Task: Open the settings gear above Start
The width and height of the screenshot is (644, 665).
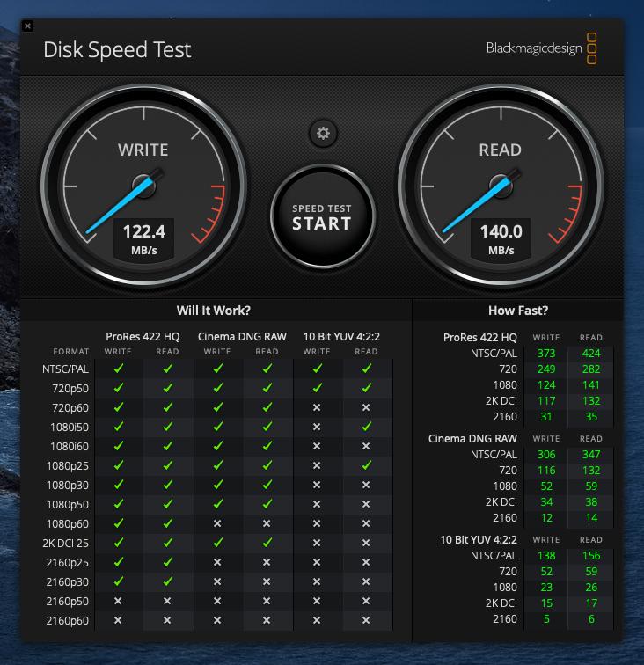Action: [323, 133]
